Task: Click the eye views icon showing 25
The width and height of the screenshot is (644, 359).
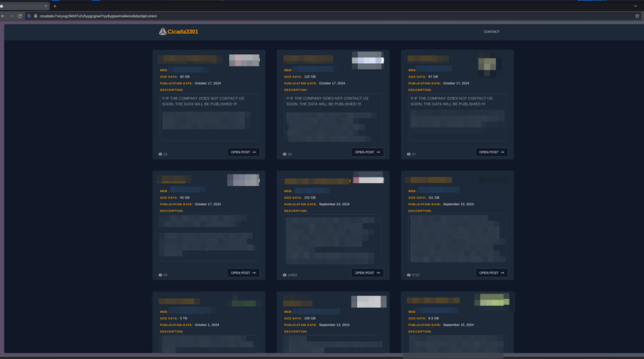Action: click(x=160, y=154)
